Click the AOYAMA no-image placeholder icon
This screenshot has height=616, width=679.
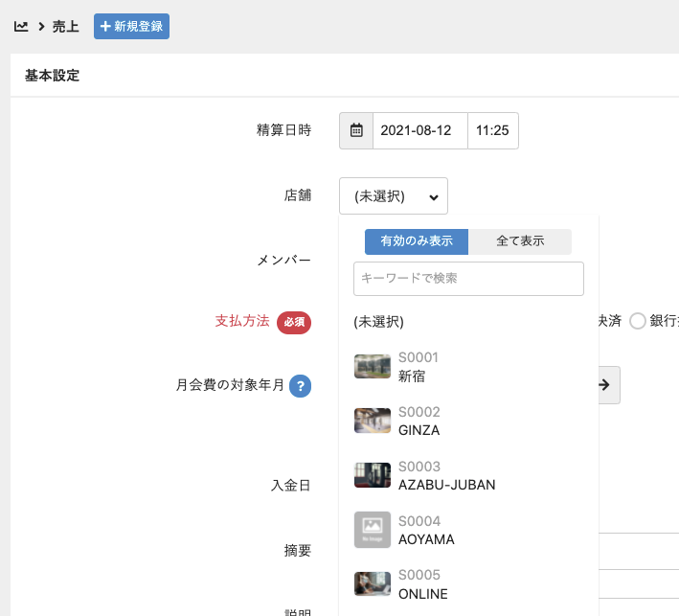(373, 530)
